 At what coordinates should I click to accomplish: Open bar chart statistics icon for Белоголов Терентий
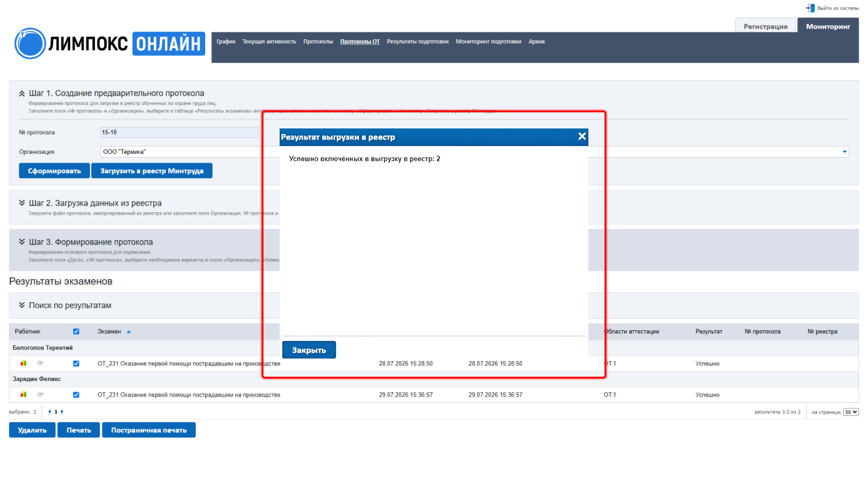click(24, 363)
